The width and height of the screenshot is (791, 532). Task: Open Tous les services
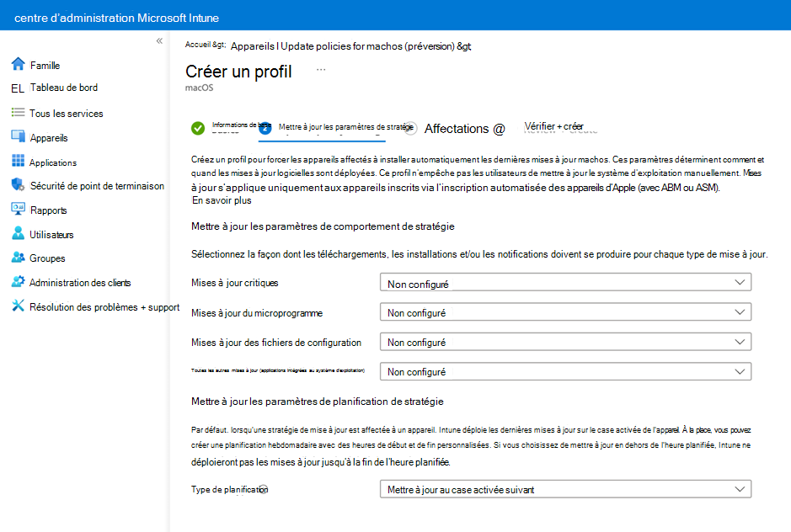point(66,114)
